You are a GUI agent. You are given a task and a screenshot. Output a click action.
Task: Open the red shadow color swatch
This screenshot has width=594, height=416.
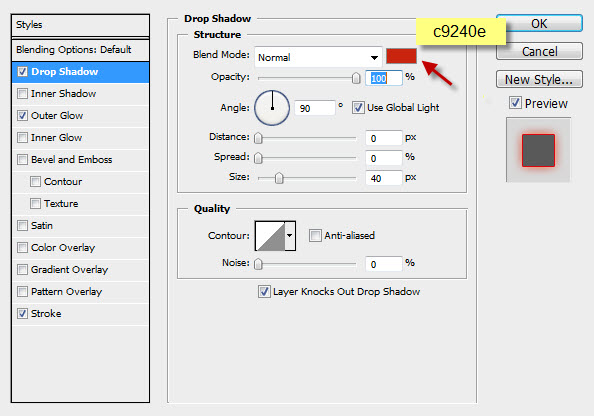coord(401,56)
